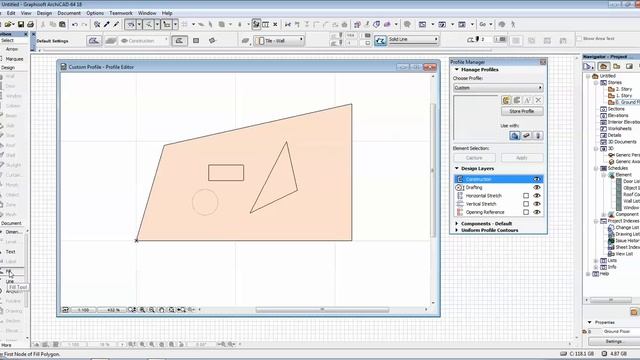The width and height of the screenshot is (640, 360).
Task: Expand the Uniform Profile Contours section
Action: 457,230
